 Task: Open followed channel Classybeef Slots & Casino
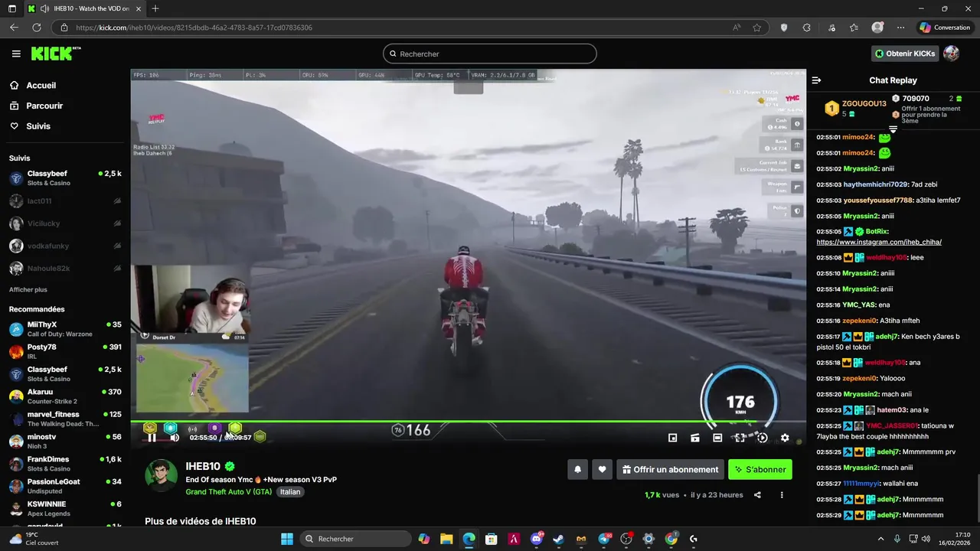click(x=65, y=178)
